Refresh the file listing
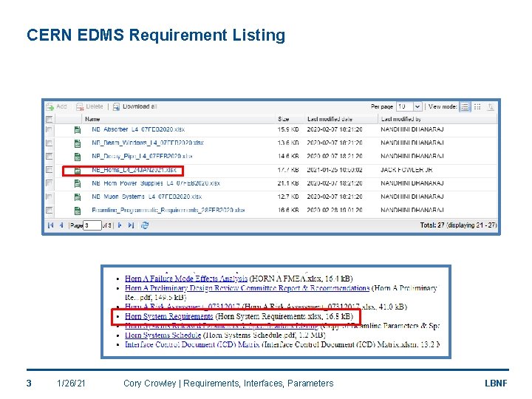This screenshot has width=532, height=399. pyautogui.click(x=145, y=225)
